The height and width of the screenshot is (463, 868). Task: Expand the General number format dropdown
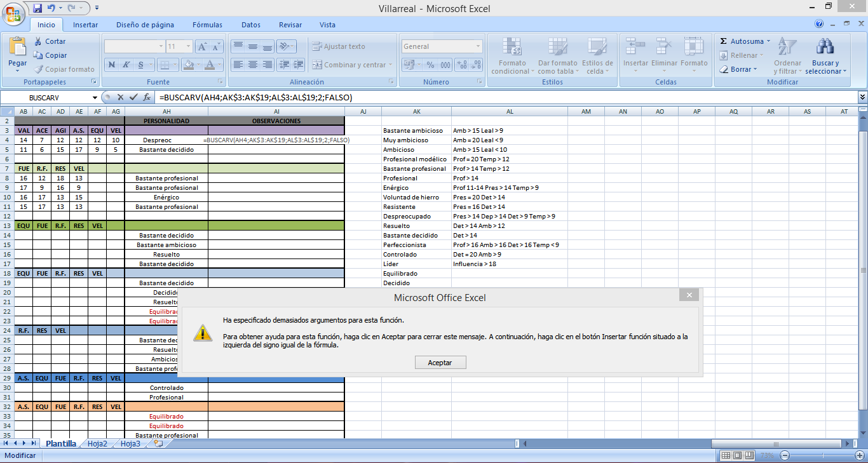(x=478, y=46)
